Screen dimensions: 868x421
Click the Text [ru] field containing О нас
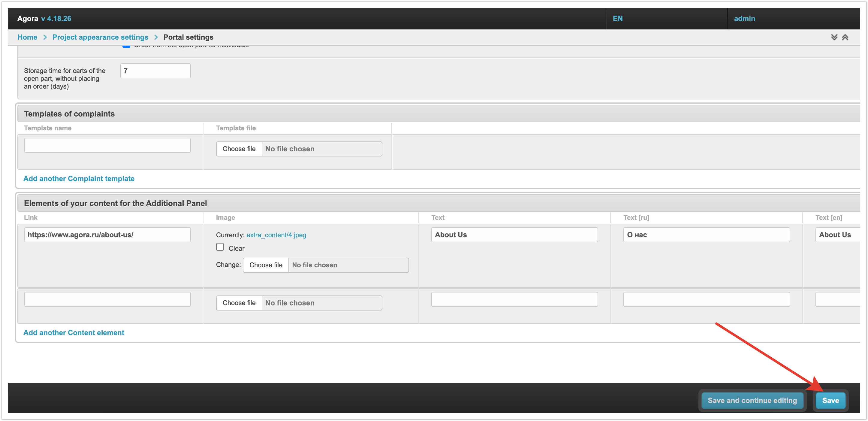click(x=706, y=235)
